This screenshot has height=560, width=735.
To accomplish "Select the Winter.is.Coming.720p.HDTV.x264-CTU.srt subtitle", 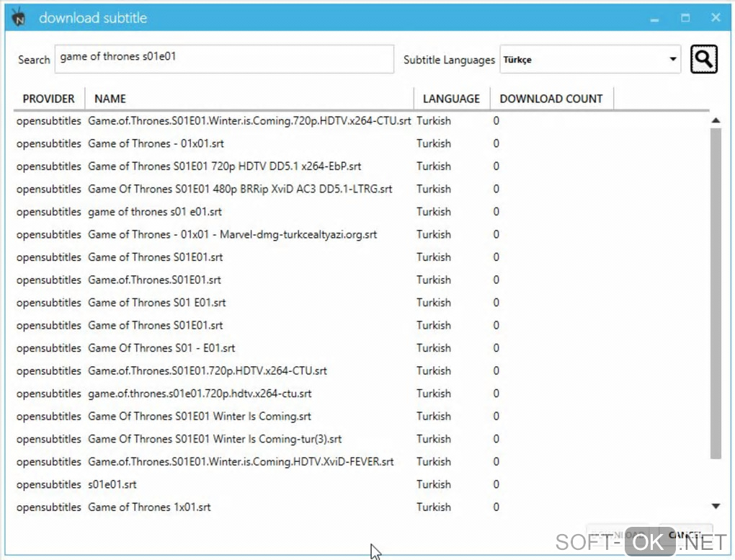I will tap(249, 121).
